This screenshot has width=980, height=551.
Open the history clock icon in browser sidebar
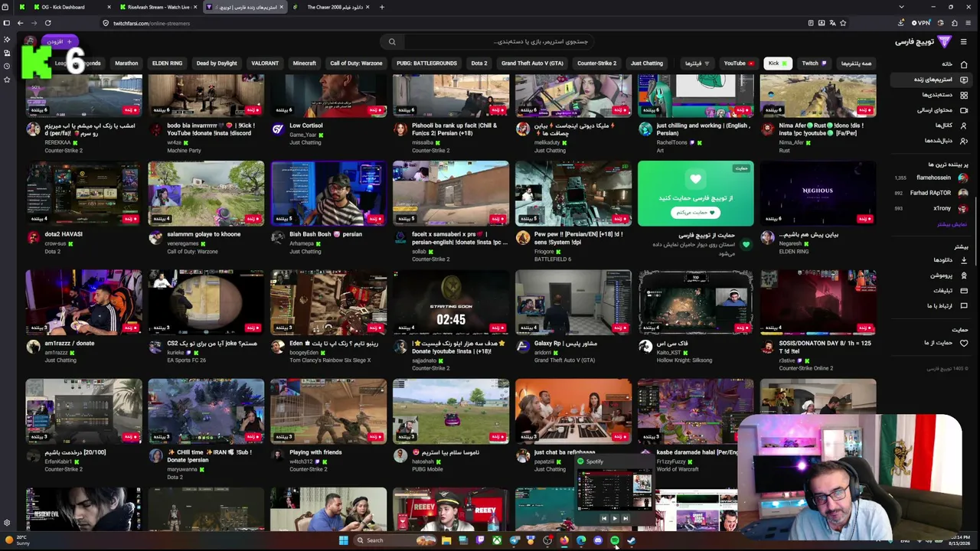tap(6, 66)
